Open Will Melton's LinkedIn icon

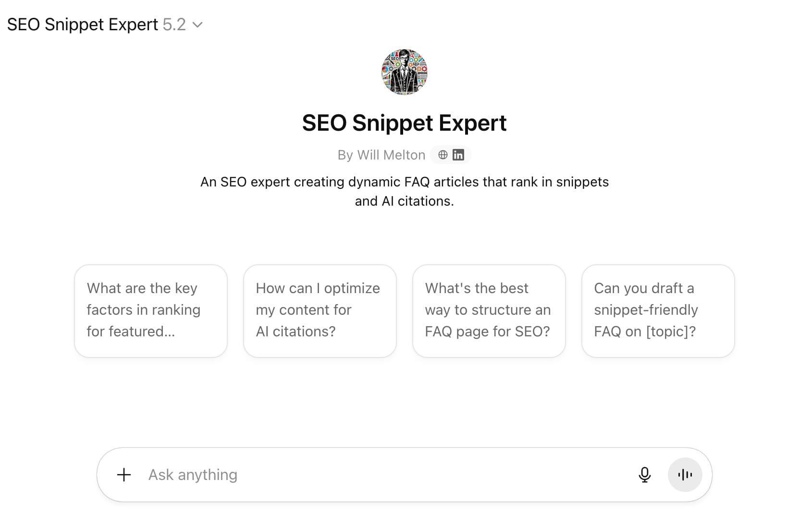[458, 155]
